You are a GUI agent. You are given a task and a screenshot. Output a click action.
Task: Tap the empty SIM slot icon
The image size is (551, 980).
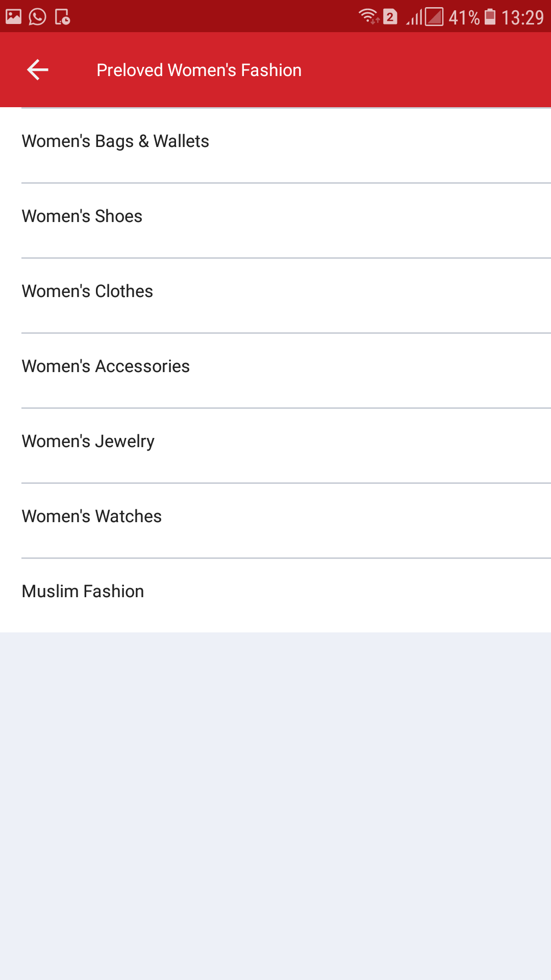click(434, 17)
